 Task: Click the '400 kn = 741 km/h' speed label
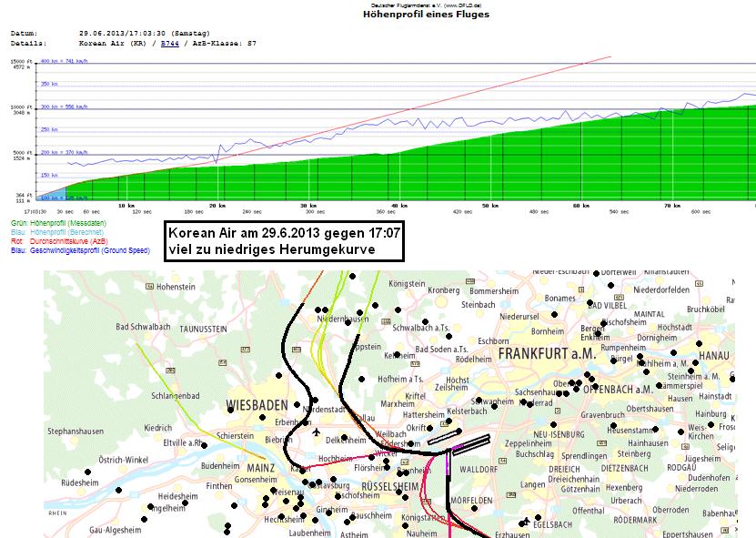coord(64,61)
